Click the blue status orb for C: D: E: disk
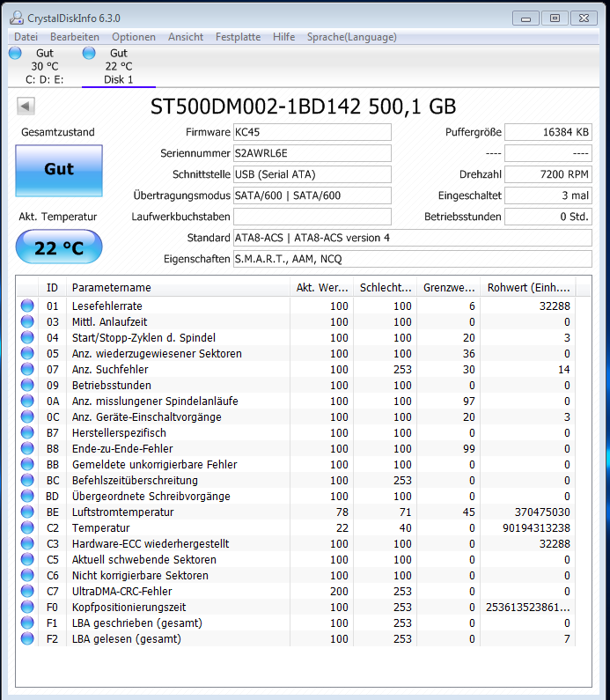The height and width of the screenshot is (700, 610). (15, 53)
